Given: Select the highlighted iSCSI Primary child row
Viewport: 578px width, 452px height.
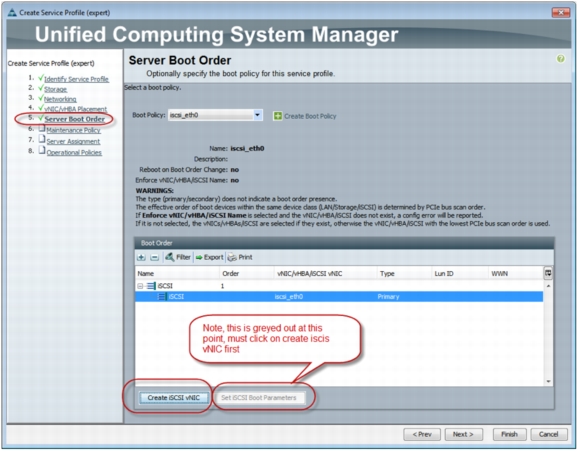Looking at the screenshot, I should pos(339,296).
